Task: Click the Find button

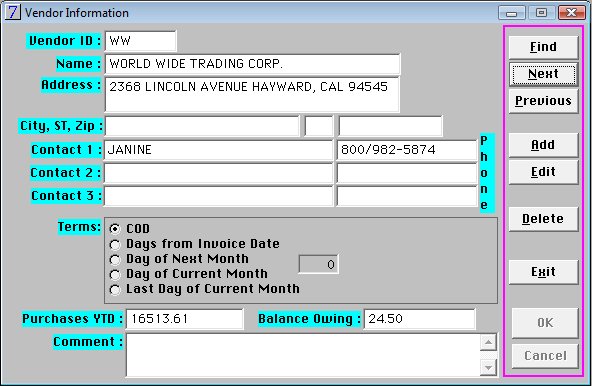Action: 543,47
